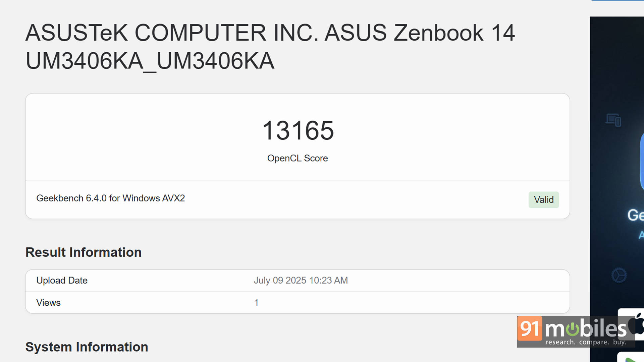The height and width of the screenshot is (362, 644).
Task: Click the orange 91 logo box
Action: click(x=530, y=328)
